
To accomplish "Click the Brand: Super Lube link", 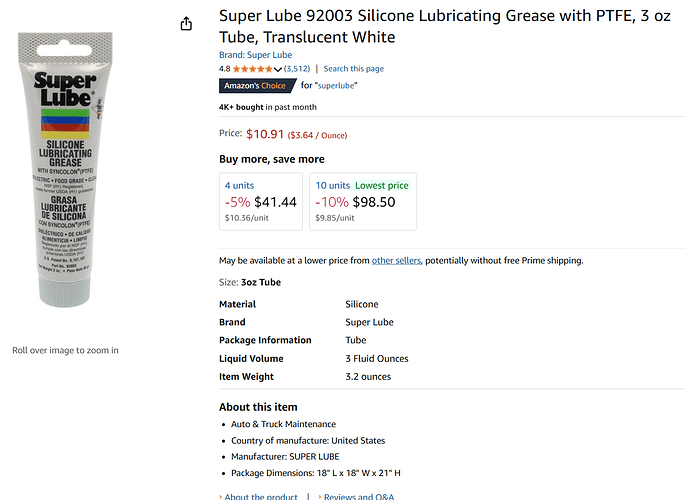I will pyautogui.click(x=256, y=55).
